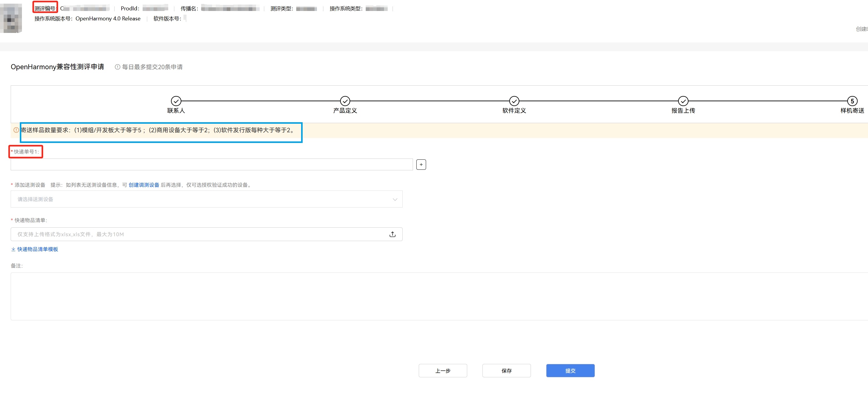868x395 pixels.
Task: Click the 快递物品清单 file upload field
Action: click(x=207, y=234)
